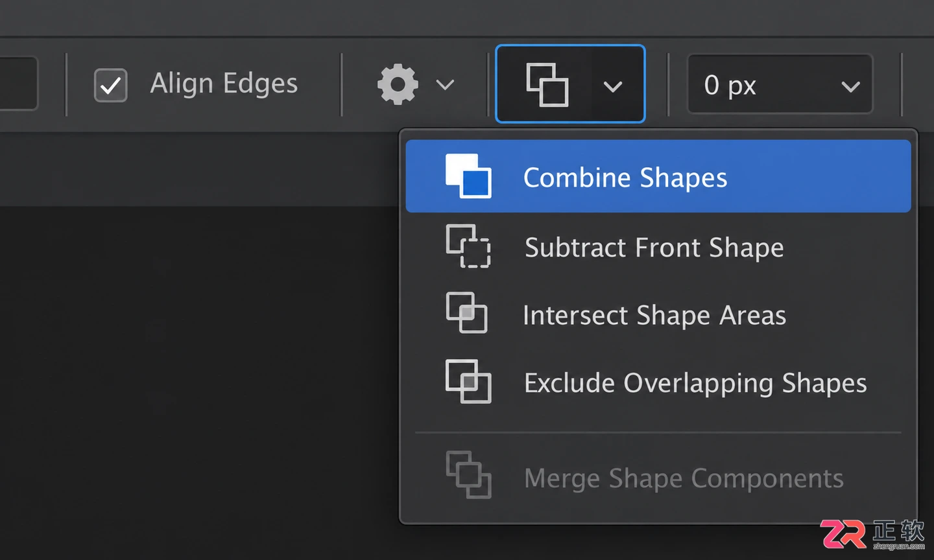The width and height of the screenshot is (934, 560).
Task: Expand the gear icon dropdown arrow
Action: [x=445, y=85]
